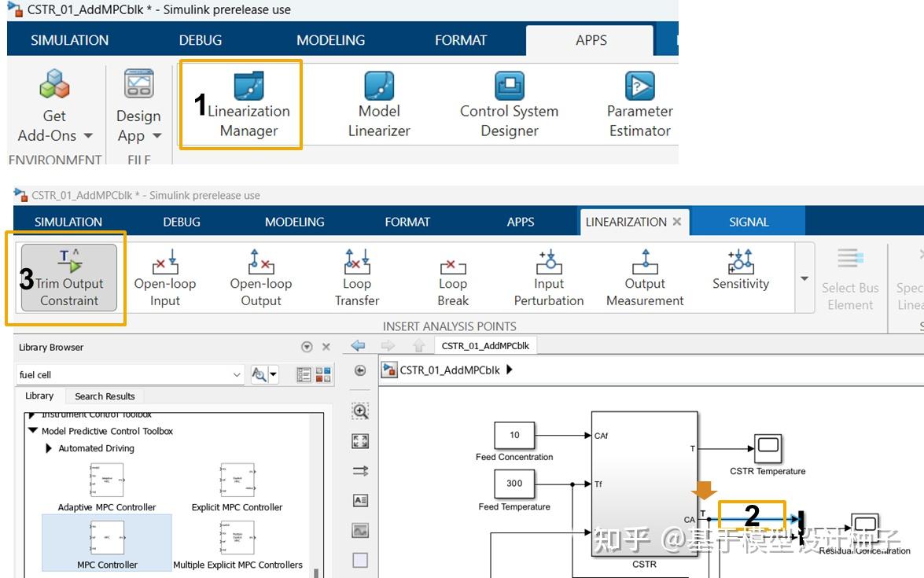The width and height of the screenshot is (924, 578).
Task: Select the Zoom tool in the canvas toolbar
Action: click(x=359, y=410)
